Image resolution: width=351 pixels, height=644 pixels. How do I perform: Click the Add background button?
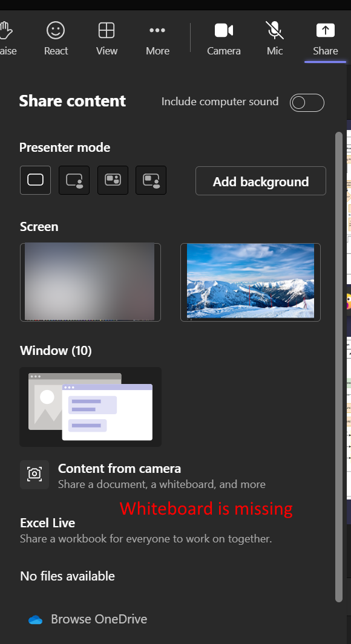pyautogui.click(x=260, y=181)
